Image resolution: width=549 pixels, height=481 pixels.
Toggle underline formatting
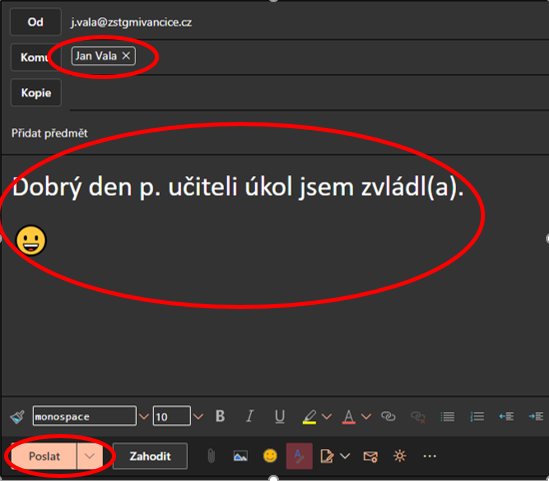point(279,417)
